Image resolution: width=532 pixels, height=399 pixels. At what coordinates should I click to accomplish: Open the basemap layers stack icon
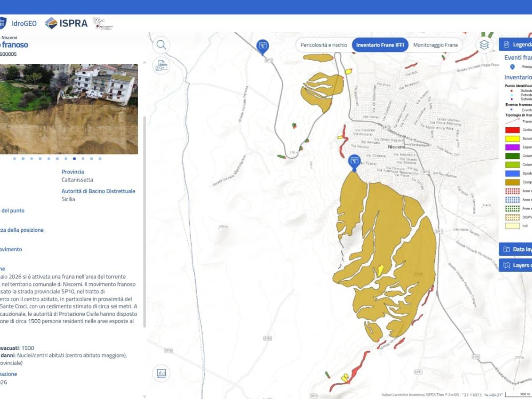(484, 45)
